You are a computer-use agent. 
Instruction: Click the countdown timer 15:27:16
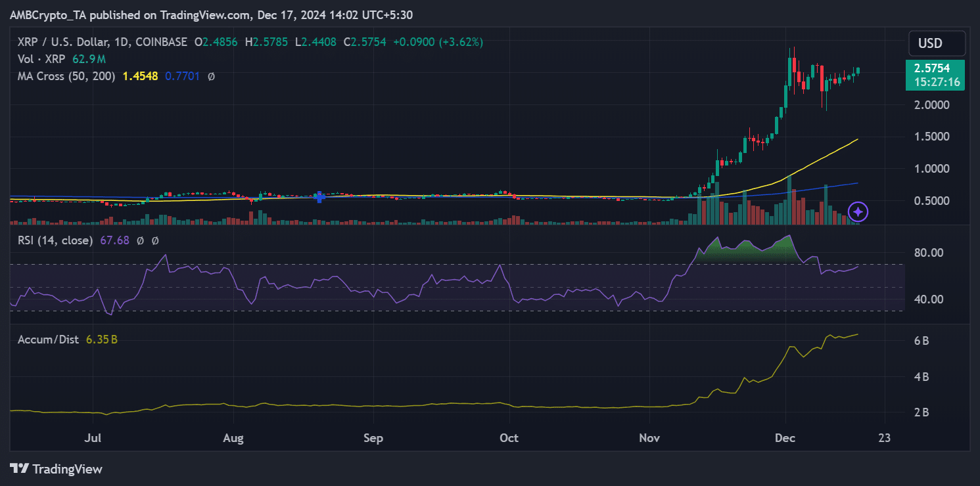pos(936,83)
